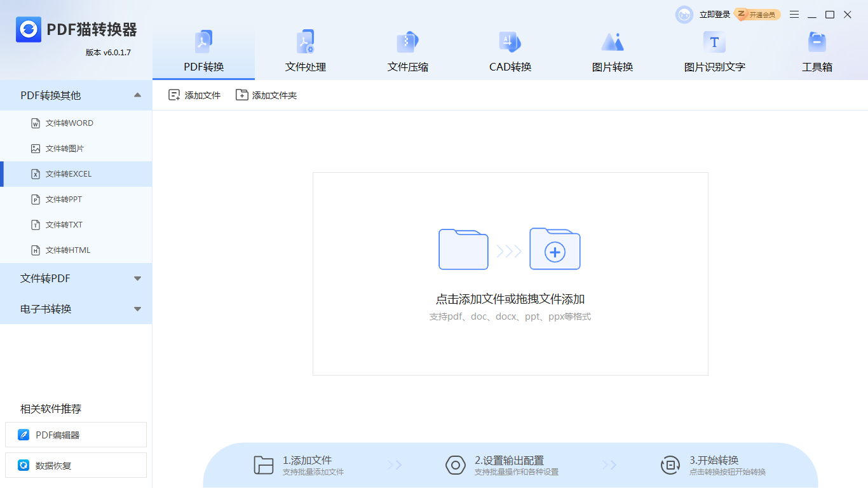Click the PDF编辑器 pencil icon
The width and height of the screenshot is (868, 488).
[x=24, y=435]
